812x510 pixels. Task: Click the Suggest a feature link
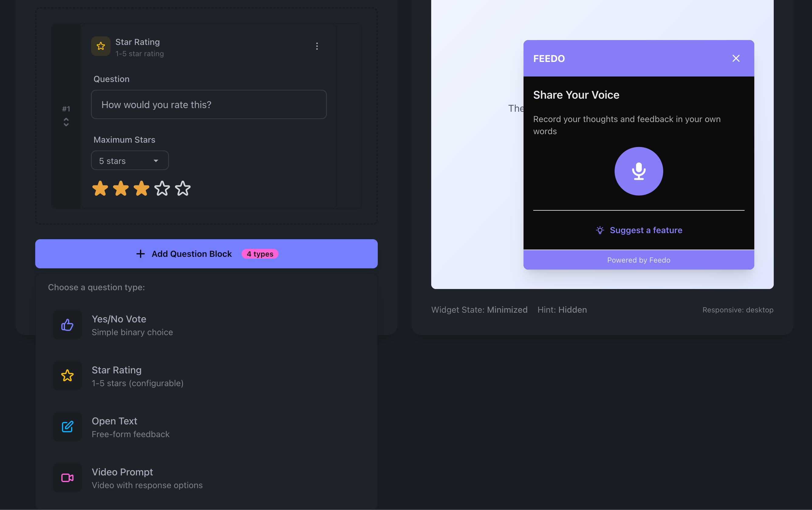[x=646, y=230]
